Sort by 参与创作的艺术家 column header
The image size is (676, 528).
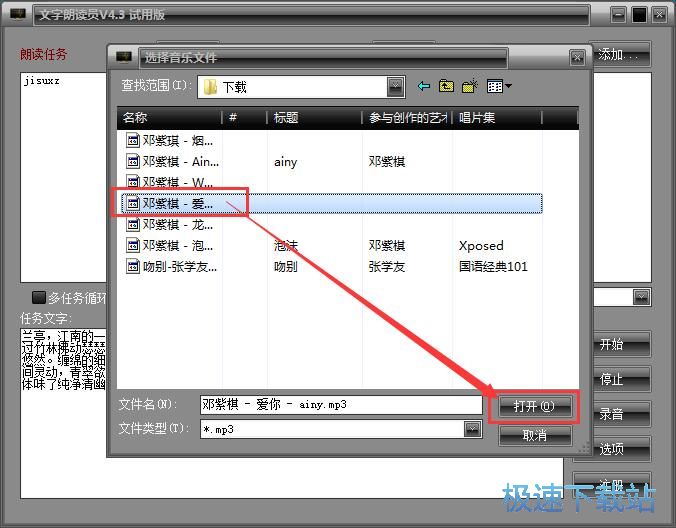coord(407,118)
